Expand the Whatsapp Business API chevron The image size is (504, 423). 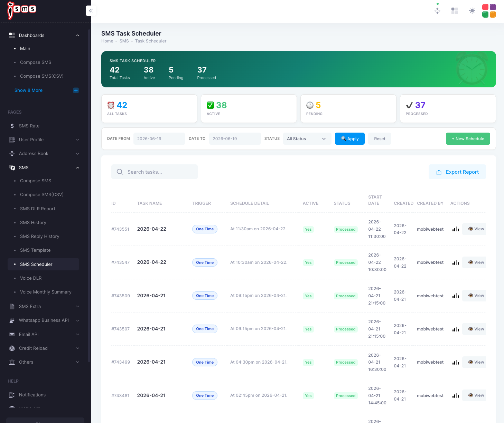pos(77,321)
